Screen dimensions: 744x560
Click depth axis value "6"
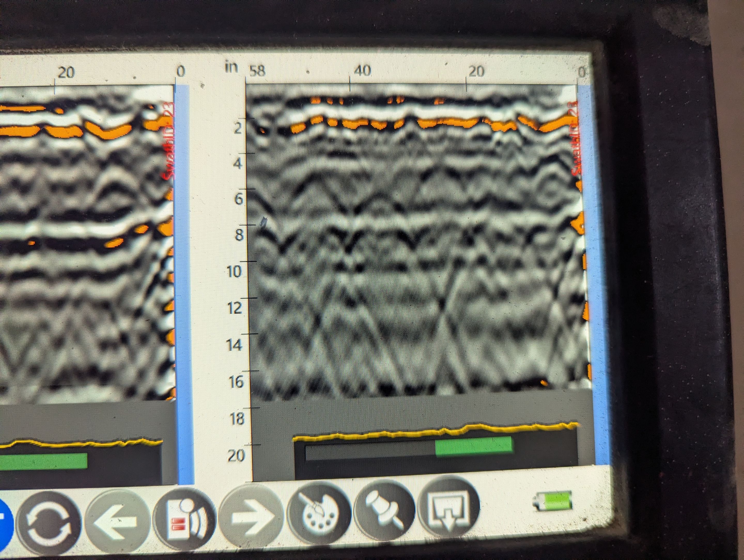pos(238,199)
